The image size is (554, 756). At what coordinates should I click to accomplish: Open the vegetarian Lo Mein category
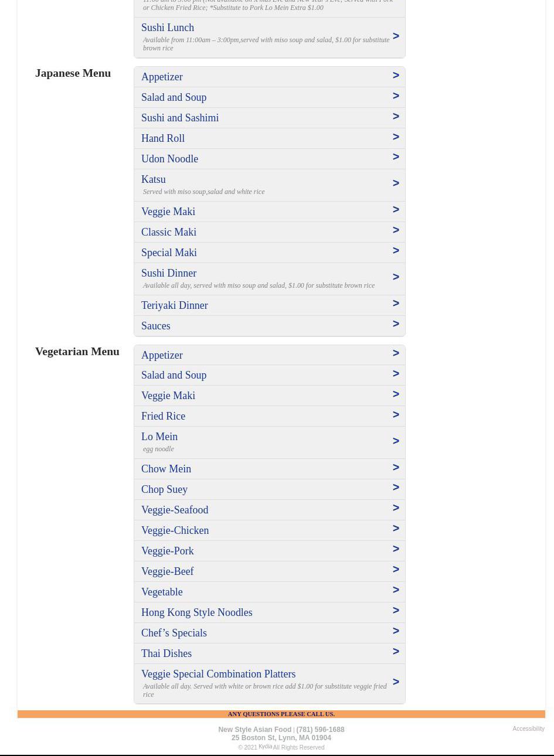(x=159, y=437)
